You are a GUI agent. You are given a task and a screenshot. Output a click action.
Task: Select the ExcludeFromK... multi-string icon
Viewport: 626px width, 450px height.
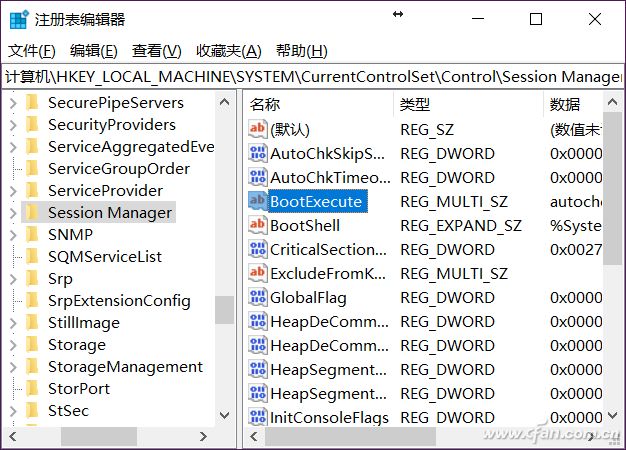(x=257, y=274)
